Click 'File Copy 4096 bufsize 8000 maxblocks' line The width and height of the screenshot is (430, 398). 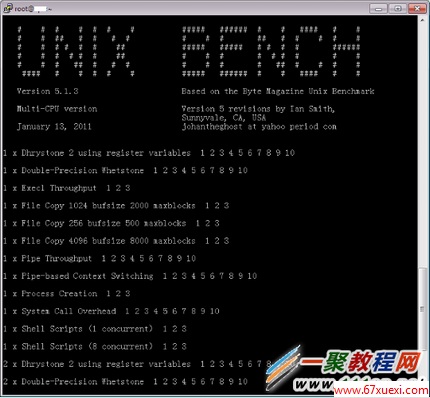pos(116,241)
